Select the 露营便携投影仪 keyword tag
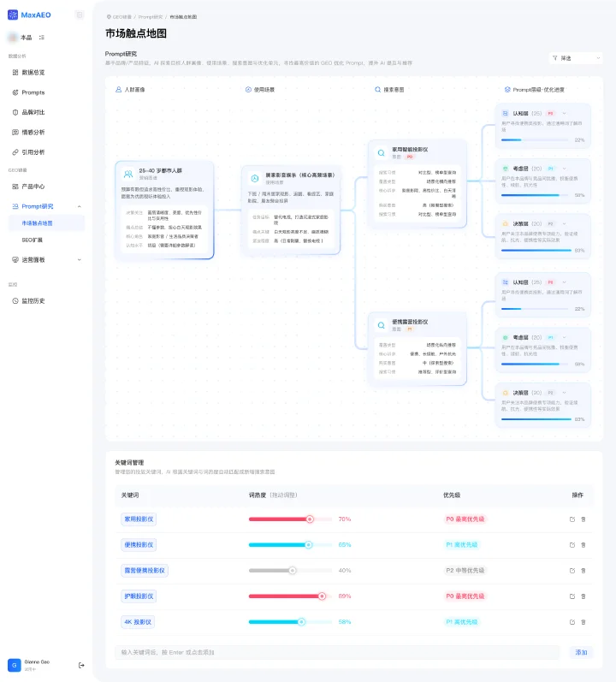This screenshot has height=682, width=616. 145,571
